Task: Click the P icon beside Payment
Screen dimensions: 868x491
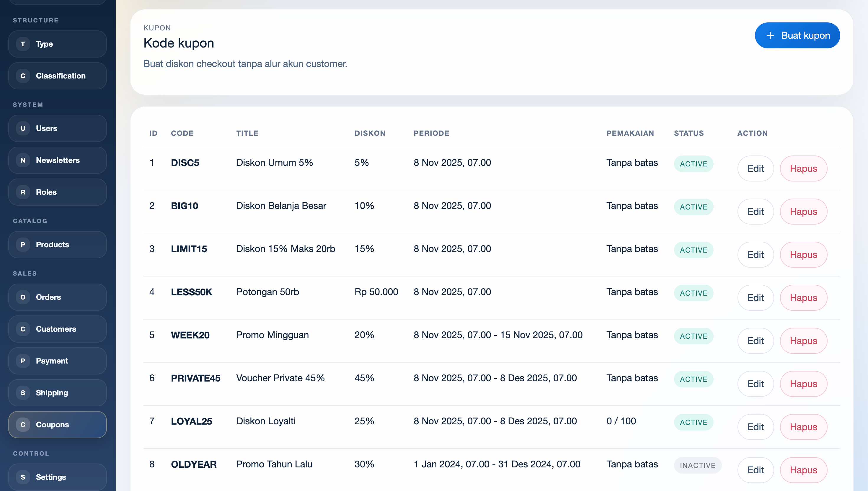Action: [23, 361]
